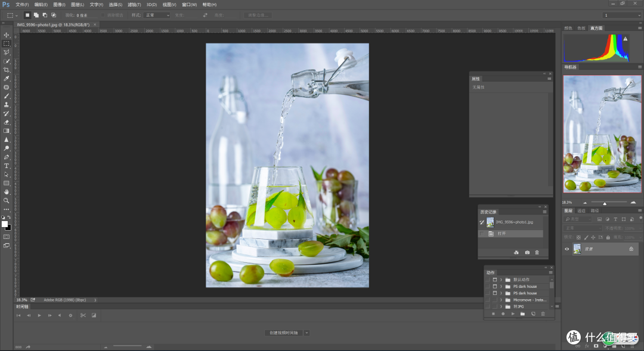Open the 滤镜(T) menu
644x351 pixels.
pyautogui.click(x=134, y=5)
